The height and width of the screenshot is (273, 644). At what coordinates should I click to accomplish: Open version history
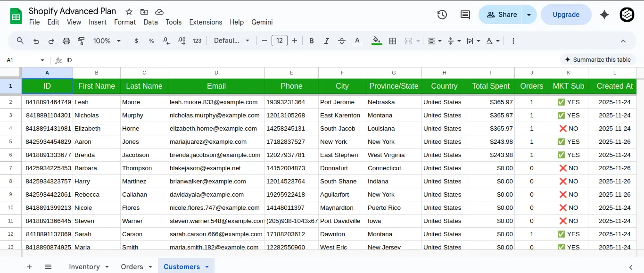tap(442, 15)
